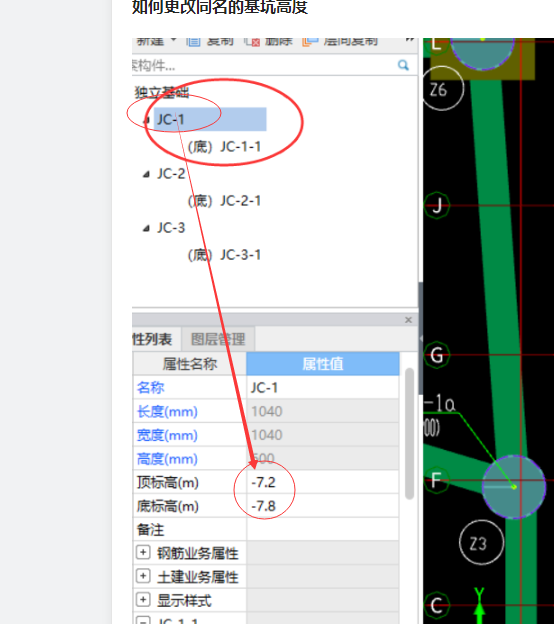Click axis bubble F on the canvas

tap(436, 480)
